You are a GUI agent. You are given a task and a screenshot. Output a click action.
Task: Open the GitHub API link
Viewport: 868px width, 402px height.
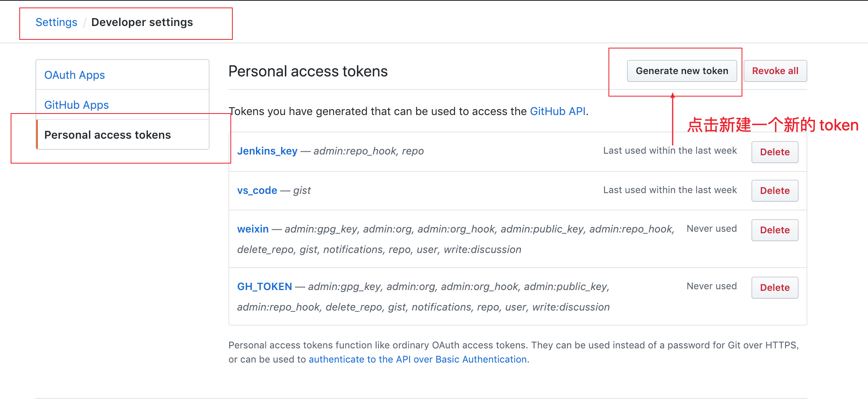(x=558, y=112)
